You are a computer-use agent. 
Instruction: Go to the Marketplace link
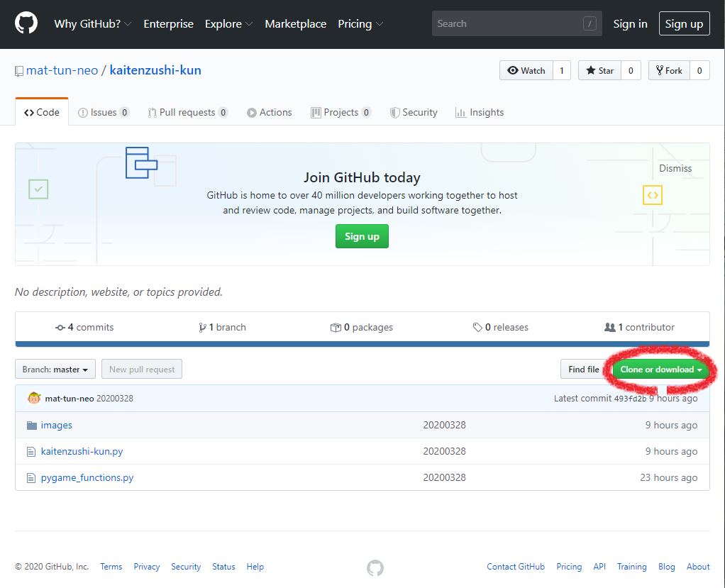click(295, 24)
